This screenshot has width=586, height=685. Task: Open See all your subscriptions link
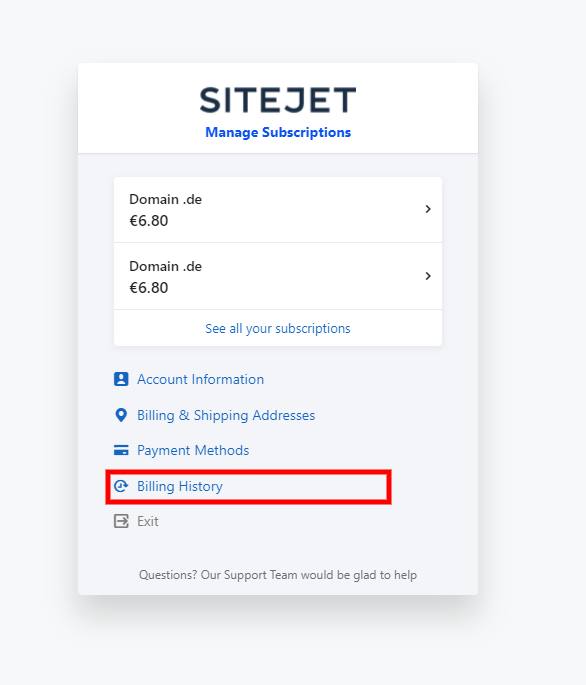[278, 329]
